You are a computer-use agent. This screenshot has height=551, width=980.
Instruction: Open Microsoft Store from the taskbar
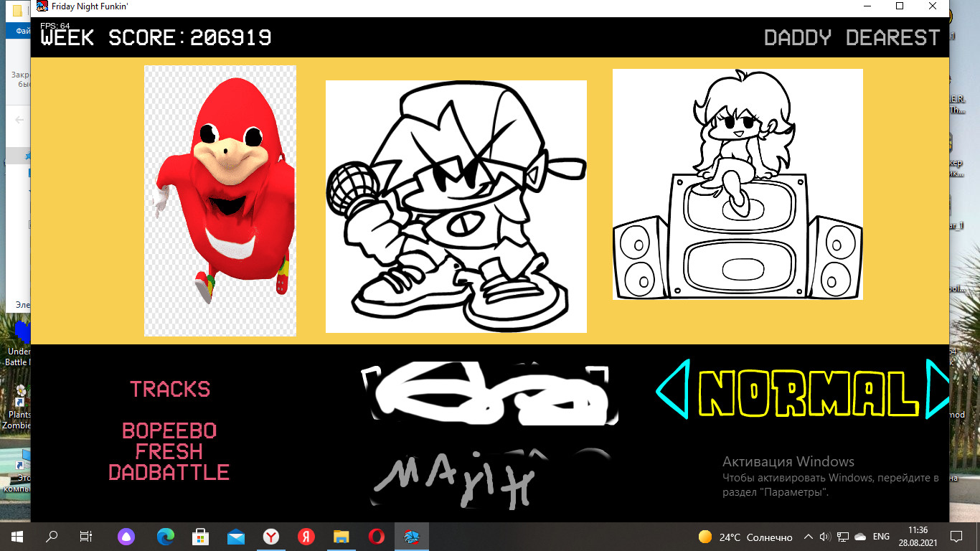pyautogui.click(x=201, y=537)
